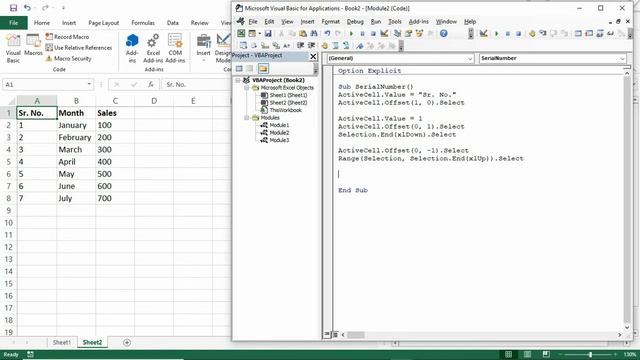Open Excel File tab
The width and height of the screenshot is (640, 360).
[x=13, y=23]
